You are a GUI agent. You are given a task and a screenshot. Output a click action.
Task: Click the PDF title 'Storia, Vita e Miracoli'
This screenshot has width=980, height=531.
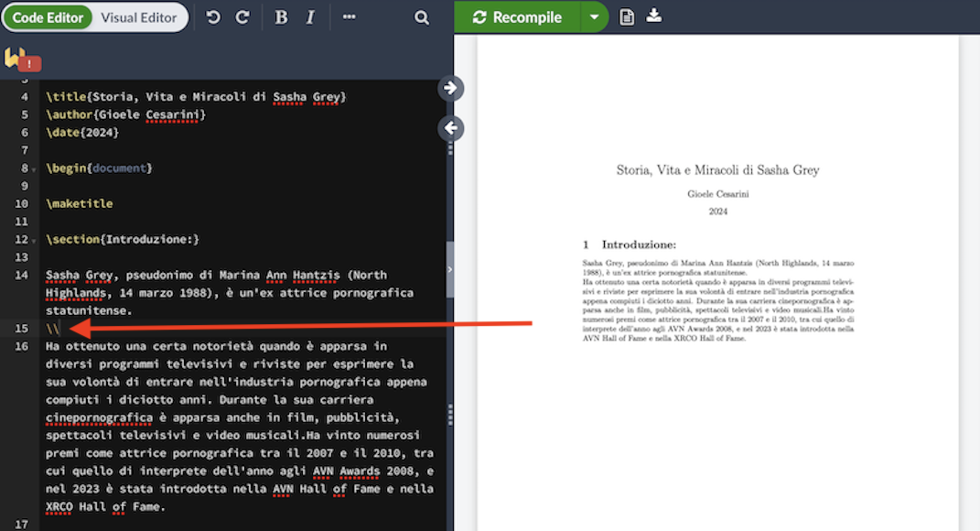pos(717,170)
